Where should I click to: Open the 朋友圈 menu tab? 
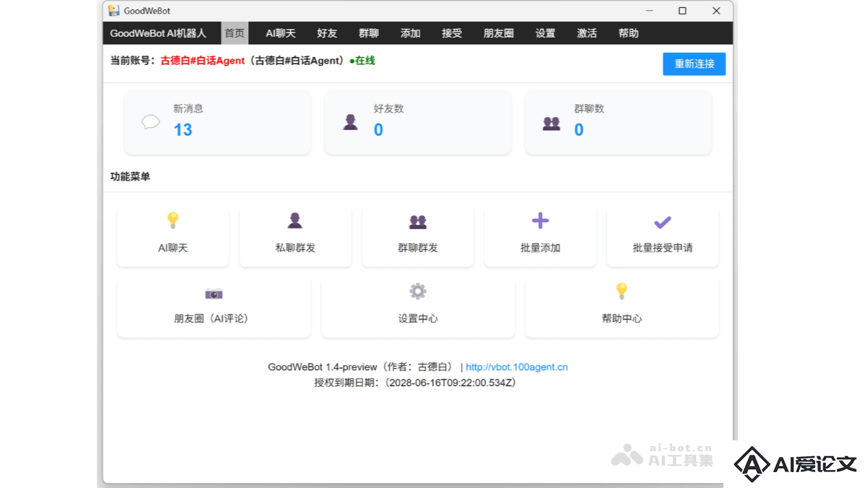(498, 33)
